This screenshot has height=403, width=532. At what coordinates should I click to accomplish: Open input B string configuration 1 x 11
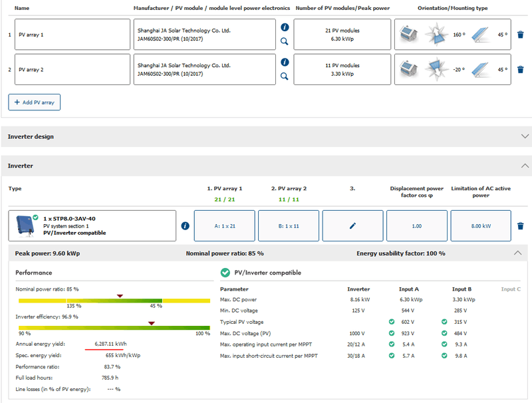click(x=289, y=226)
